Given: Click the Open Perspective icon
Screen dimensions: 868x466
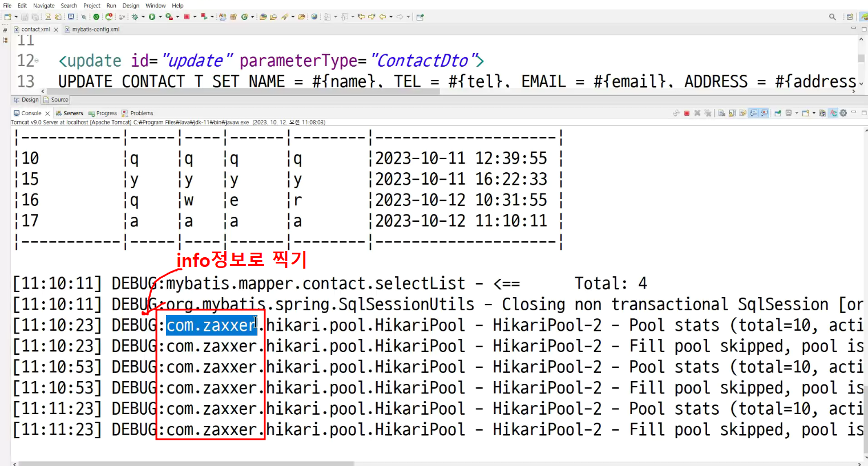Looking at the screenshot, I should click(850, 17).
